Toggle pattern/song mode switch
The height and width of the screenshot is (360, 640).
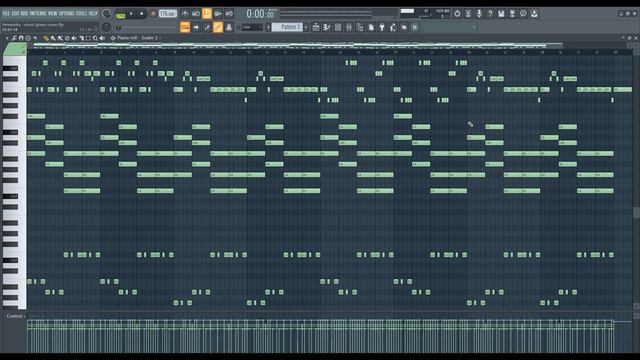click(120, 14)
